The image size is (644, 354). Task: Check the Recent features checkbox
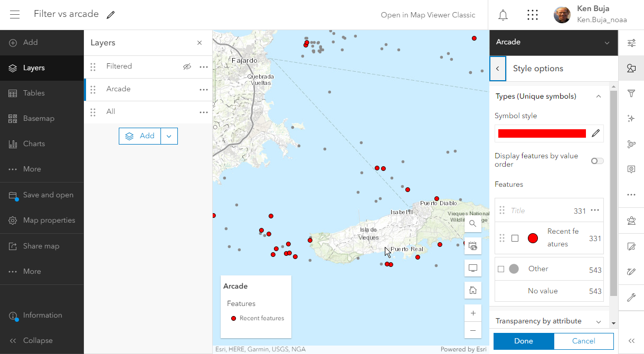pyautogui.click(x=515, y=238)
